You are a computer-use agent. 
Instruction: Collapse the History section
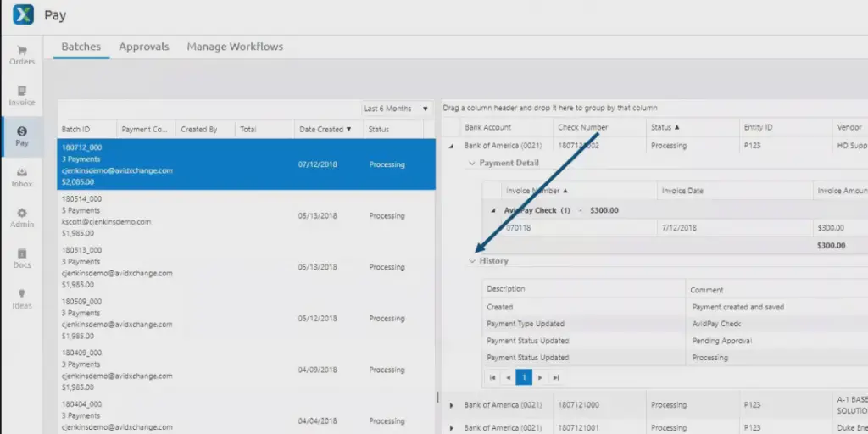[472, 261]
